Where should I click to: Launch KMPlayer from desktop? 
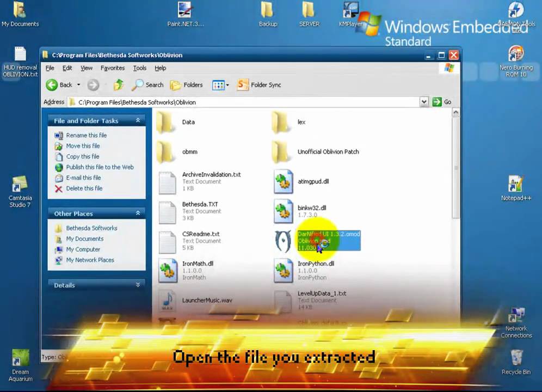(x=350, y=14)
